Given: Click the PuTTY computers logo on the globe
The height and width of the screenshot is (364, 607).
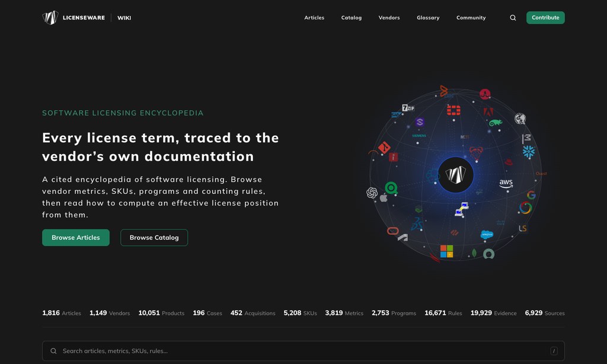Looking at the screenshot, I should 461,209.
